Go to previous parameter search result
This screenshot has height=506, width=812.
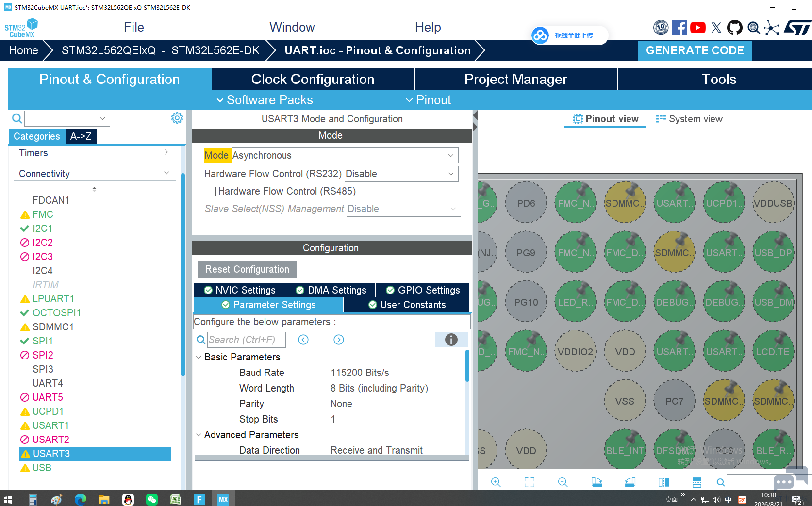point(303,340)
